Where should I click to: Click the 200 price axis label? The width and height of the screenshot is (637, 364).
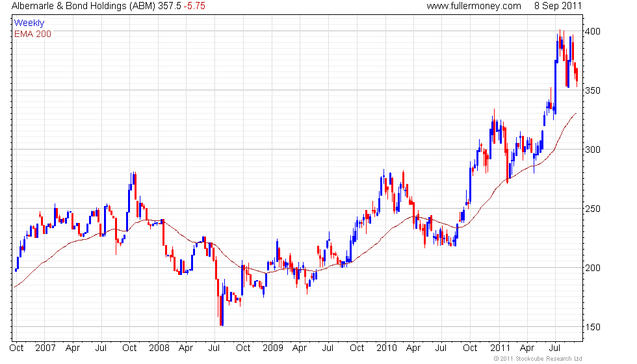click(591, 268)
